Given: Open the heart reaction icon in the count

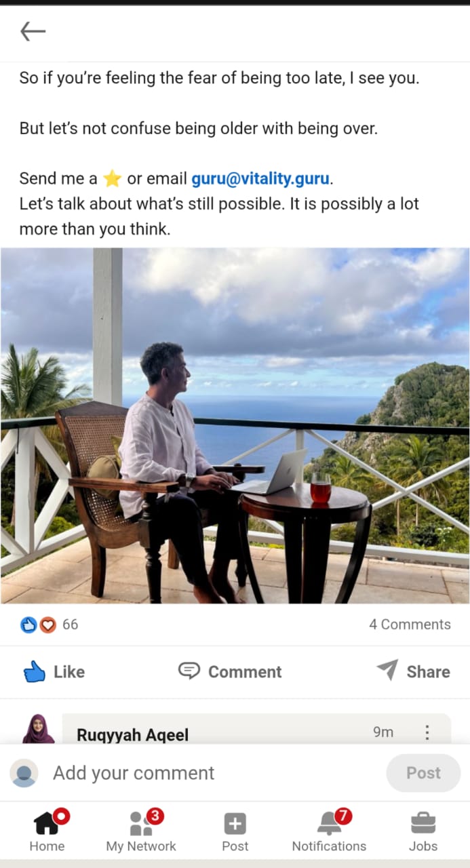Looking at the screenshot, I should [47, 625].
